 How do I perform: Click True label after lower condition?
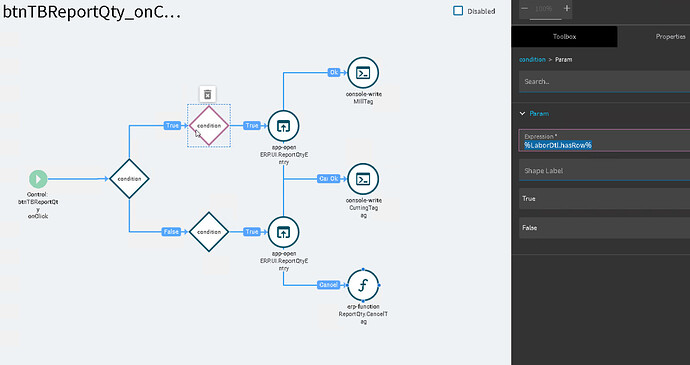coord(252,232)
